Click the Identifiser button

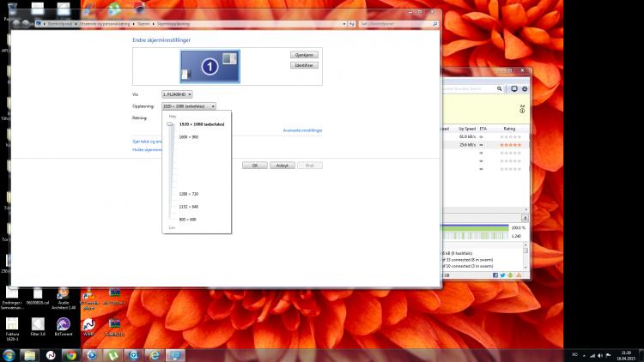(x=304, y=65)
